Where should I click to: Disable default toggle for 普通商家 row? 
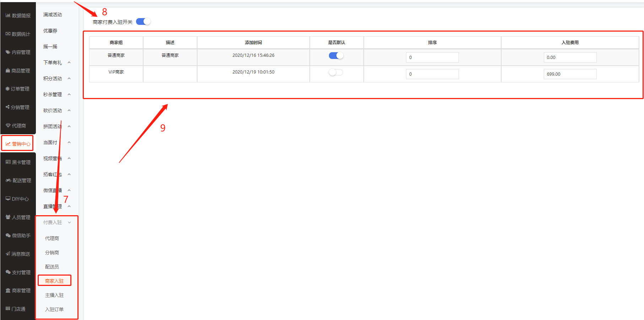tap(336, 55)
